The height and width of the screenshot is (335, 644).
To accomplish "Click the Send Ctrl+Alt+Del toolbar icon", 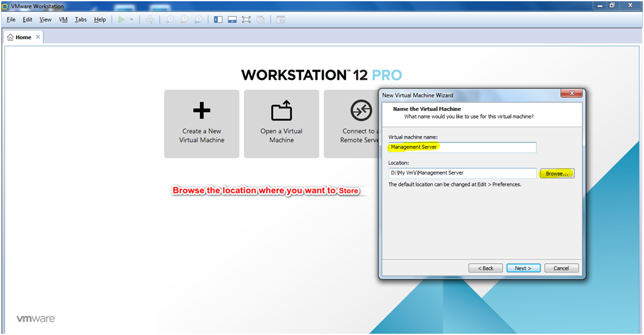I will pyautogui.click(x=150, y=19).
